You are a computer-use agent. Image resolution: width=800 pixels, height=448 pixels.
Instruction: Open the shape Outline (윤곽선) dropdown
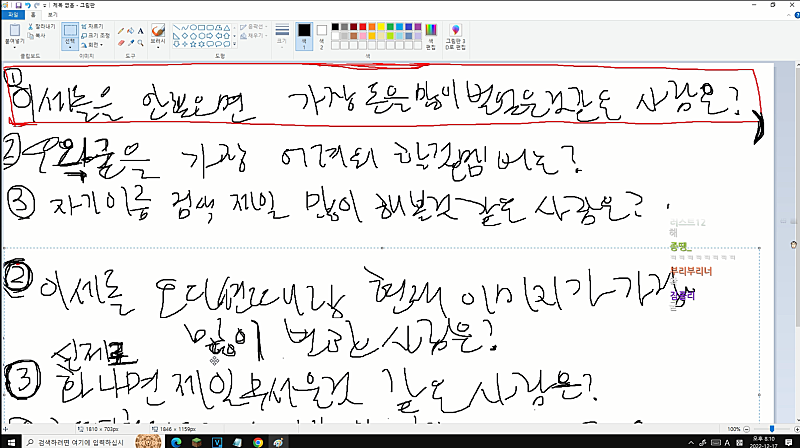click(x=254, y=26)
